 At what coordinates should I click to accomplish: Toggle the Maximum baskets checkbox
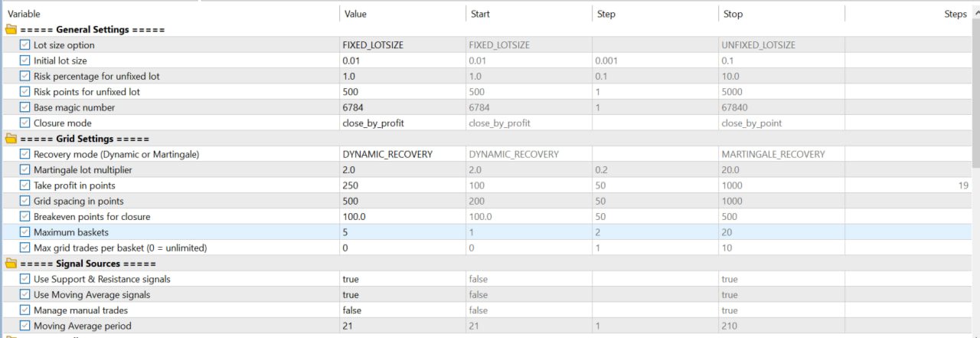(x=25, y=232)
